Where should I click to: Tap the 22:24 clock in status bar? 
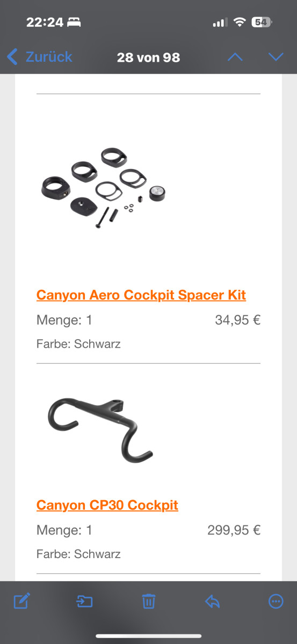pyautogui.click(x=45, y=23)
